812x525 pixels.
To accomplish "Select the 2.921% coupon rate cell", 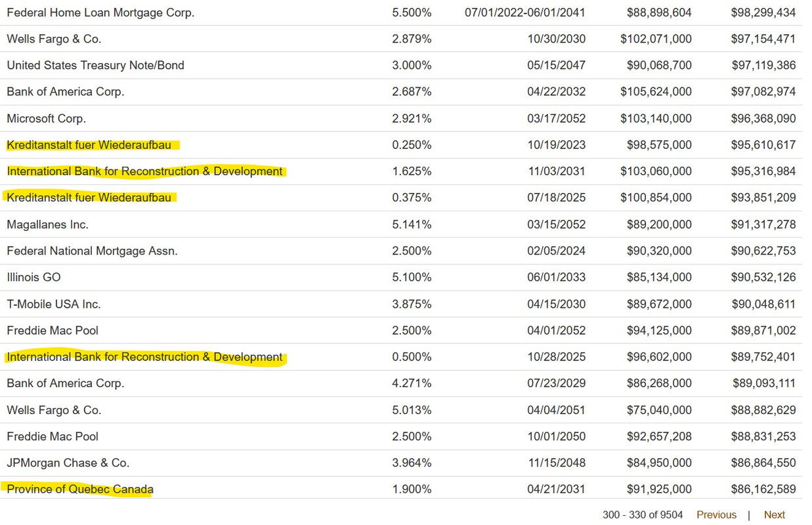I will pos(412,119).
